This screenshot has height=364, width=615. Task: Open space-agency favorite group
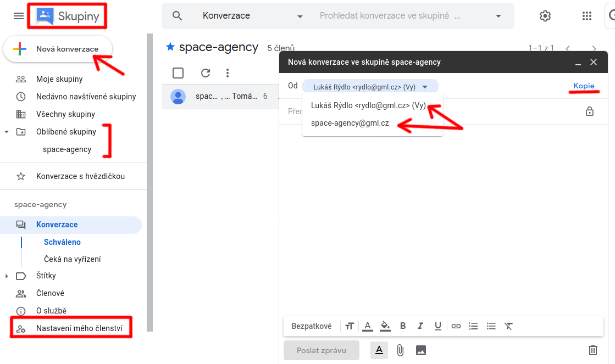(x=67, y=149)
